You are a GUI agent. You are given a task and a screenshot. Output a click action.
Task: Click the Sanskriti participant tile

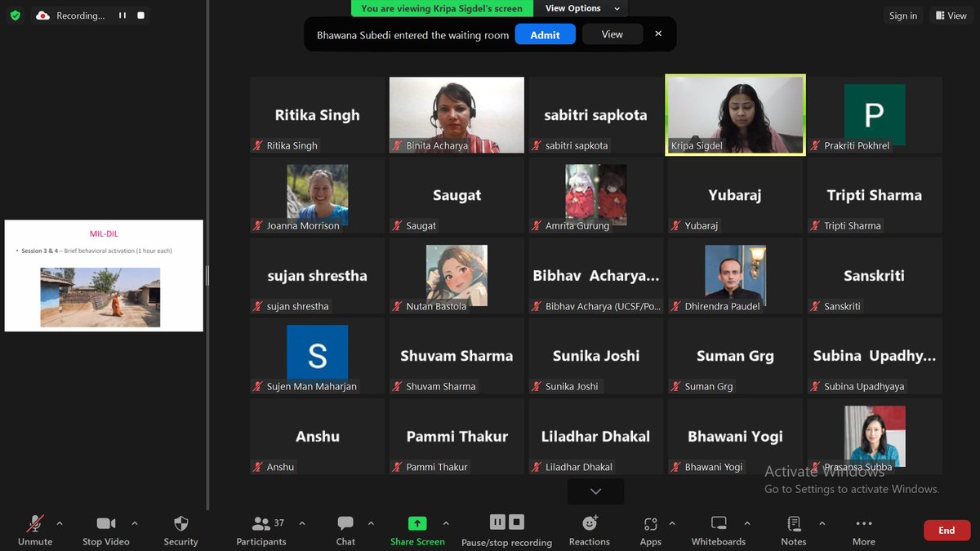click(x=875, y=276)
